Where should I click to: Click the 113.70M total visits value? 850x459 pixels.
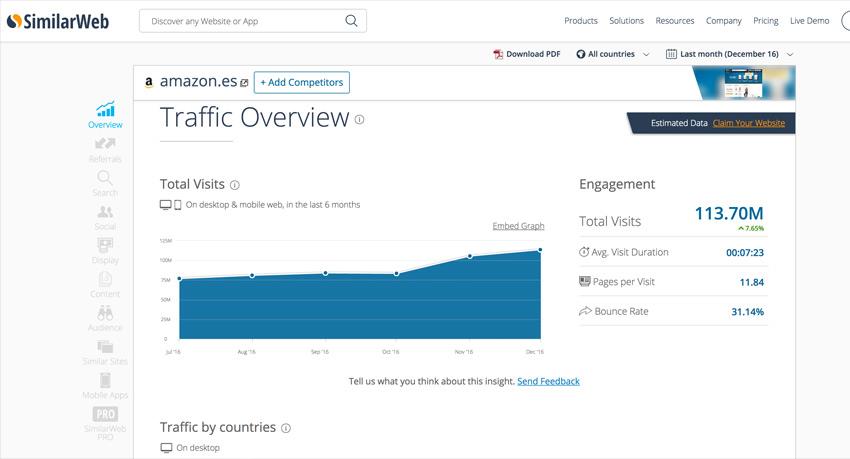[x=729, y=214]
